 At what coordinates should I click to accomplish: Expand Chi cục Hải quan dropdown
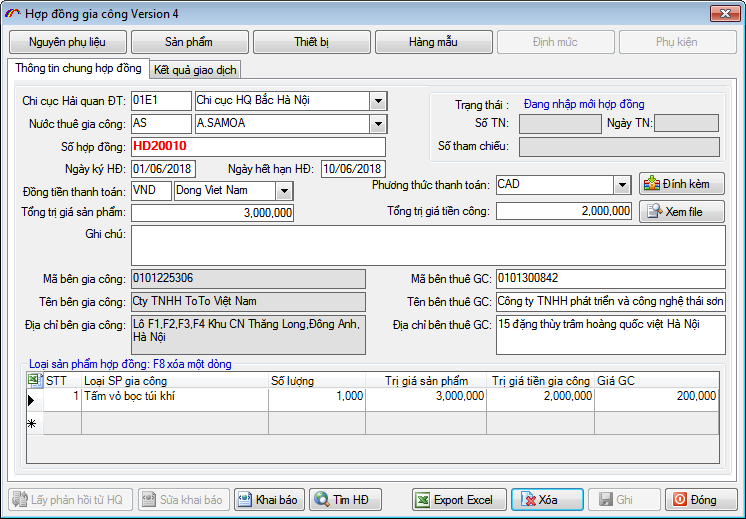point(378,101)
